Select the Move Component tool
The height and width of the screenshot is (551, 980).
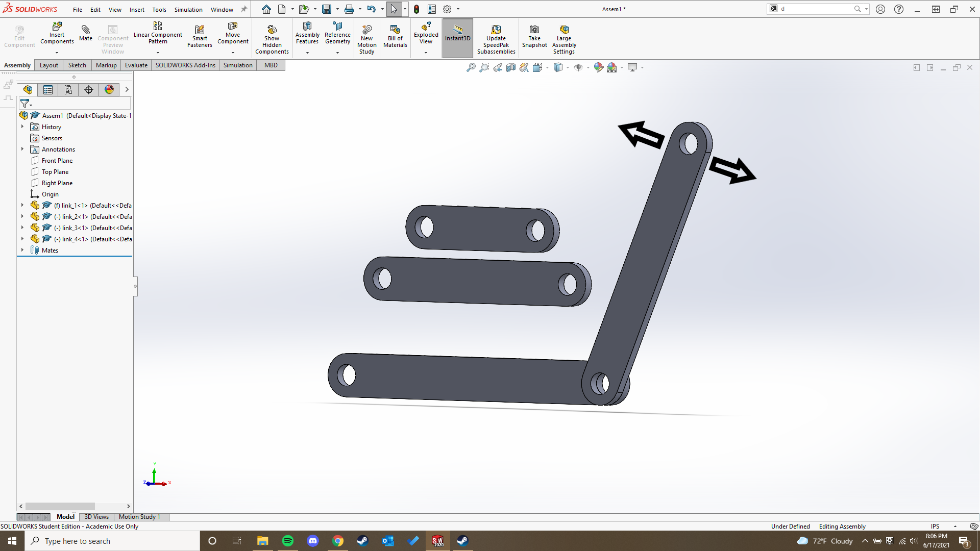tap(233, 34)
